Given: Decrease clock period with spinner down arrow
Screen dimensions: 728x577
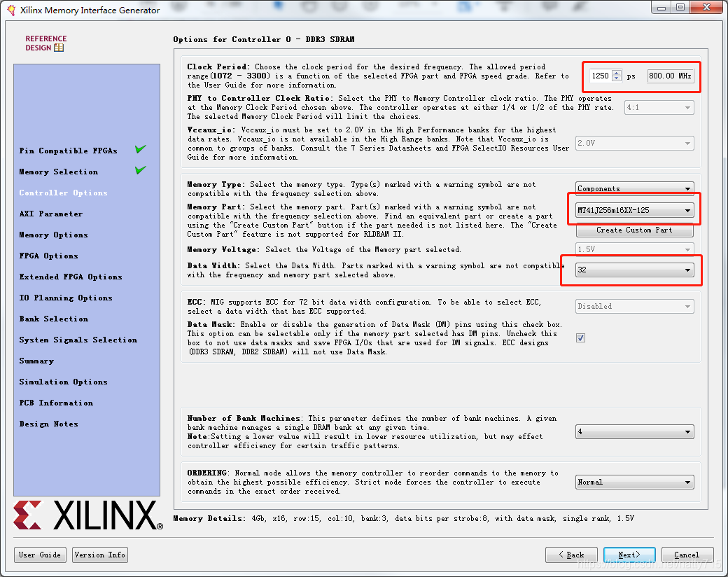Looking at the screenshot, I should click(617, 78).
